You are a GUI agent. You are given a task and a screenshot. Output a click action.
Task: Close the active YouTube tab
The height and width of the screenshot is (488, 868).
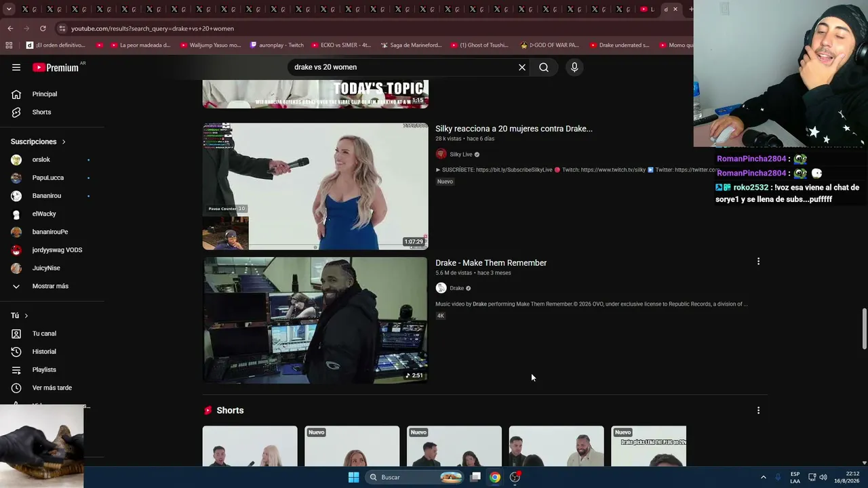tap(675, 9)
